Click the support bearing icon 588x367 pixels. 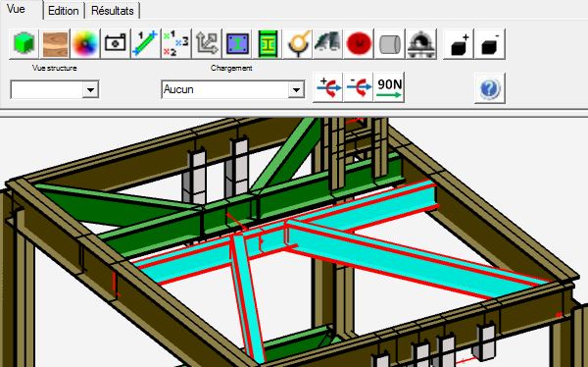[420, 43]
